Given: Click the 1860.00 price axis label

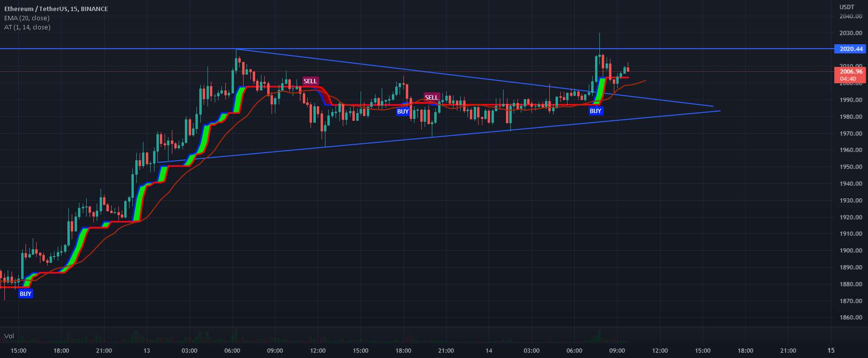Looking at the screenshot, I should (851, 318).
